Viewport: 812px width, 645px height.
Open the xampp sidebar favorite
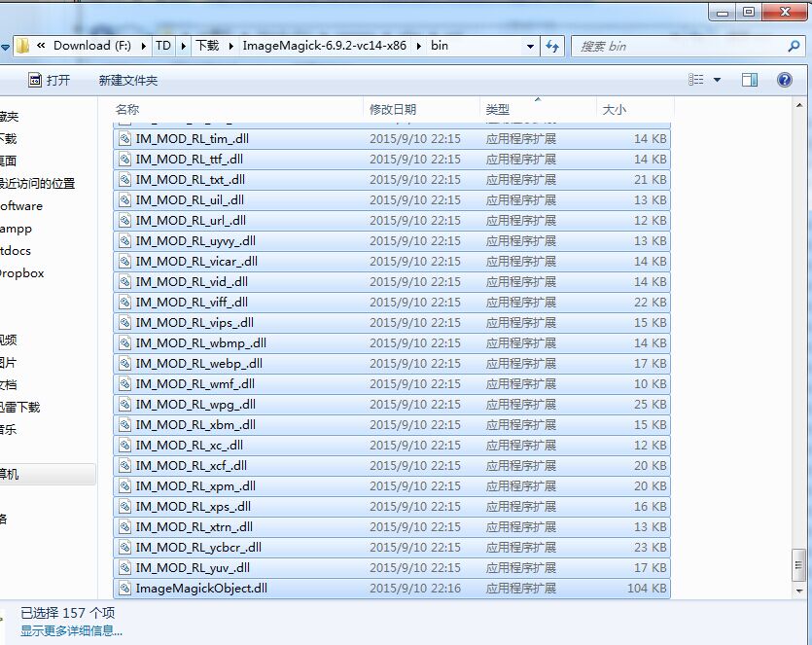(16, 229)
